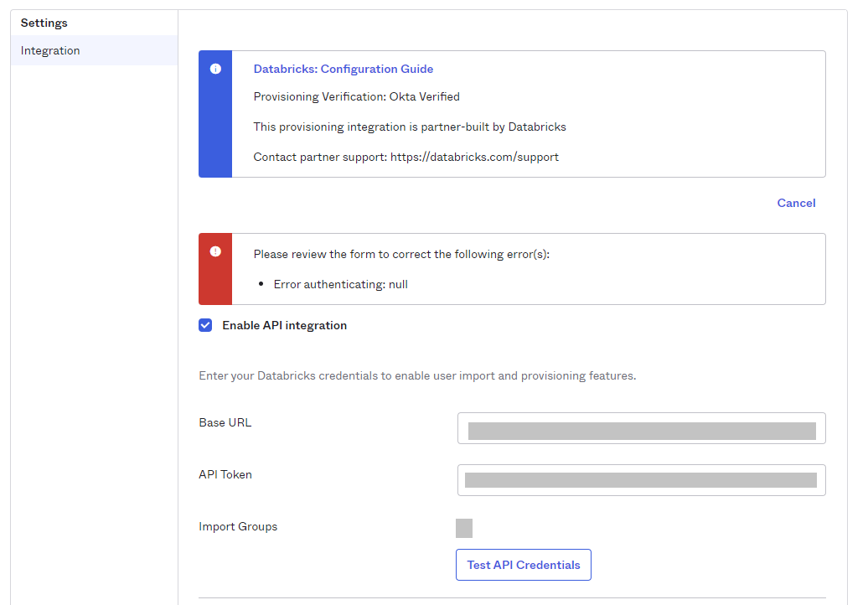Viewport: 868px width, 605px height.
Task: Click the 'Please review the form' error heading
Action: [401, 254]
